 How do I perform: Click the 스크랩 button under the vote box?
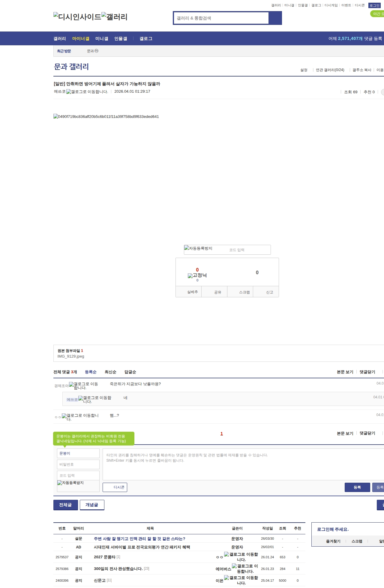tap(240, 292)
